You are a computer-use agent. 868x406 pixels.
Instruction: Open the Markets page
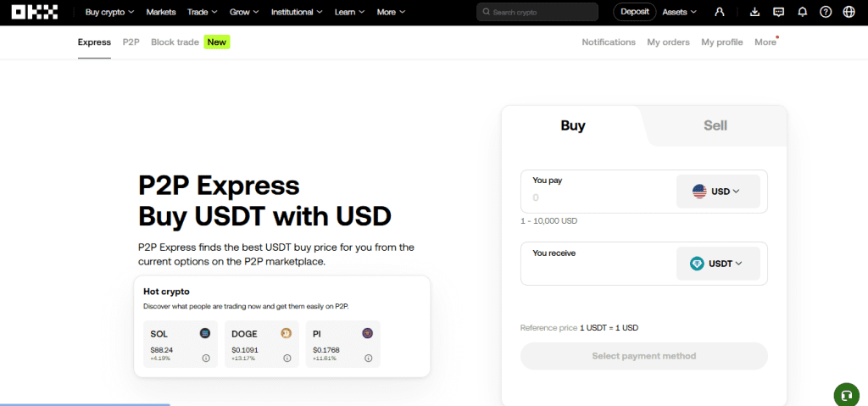point(160,12)
